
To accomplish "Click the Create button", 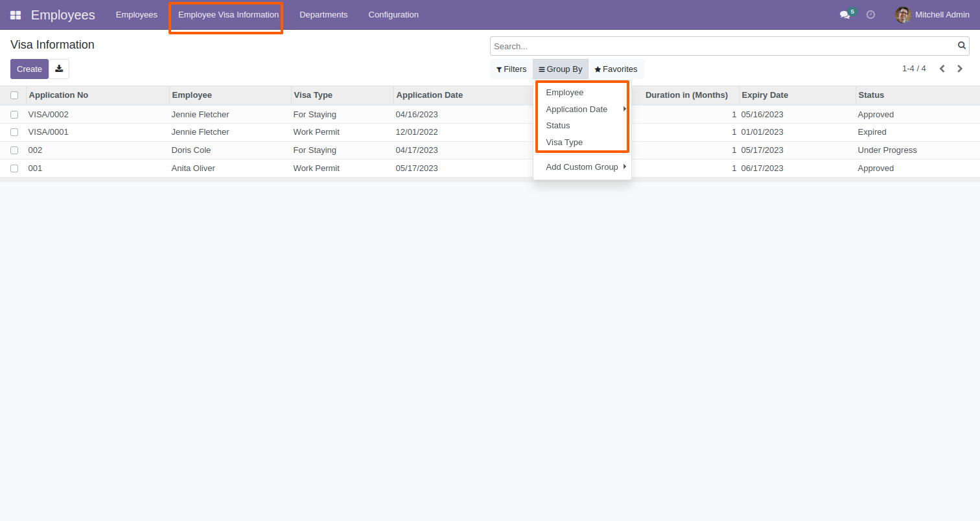I will click(29, 69).
